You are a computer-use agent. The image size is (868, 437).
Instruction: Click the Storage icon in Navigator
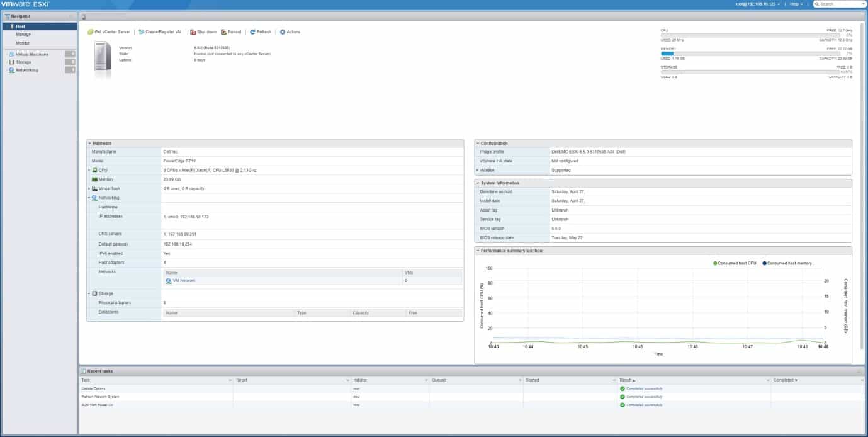pos(12,62)
